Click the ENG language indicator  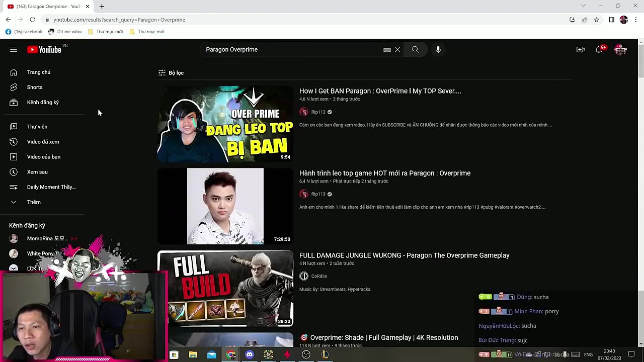[x=588, y=354]
